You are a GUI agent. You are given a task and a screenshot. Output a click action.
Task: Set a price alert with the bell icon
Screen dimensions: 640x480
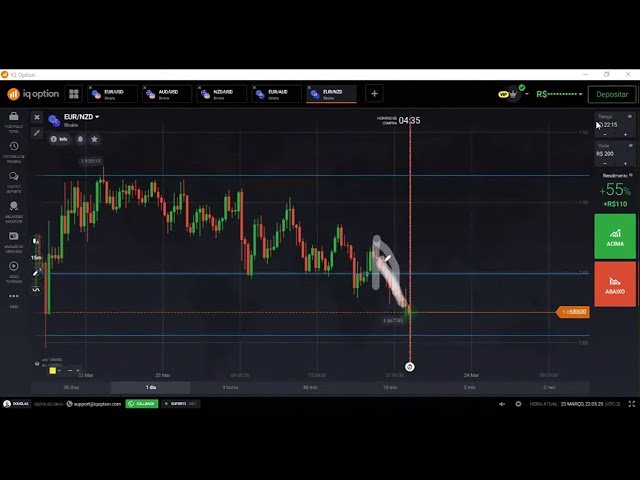(x=80, y=139)
